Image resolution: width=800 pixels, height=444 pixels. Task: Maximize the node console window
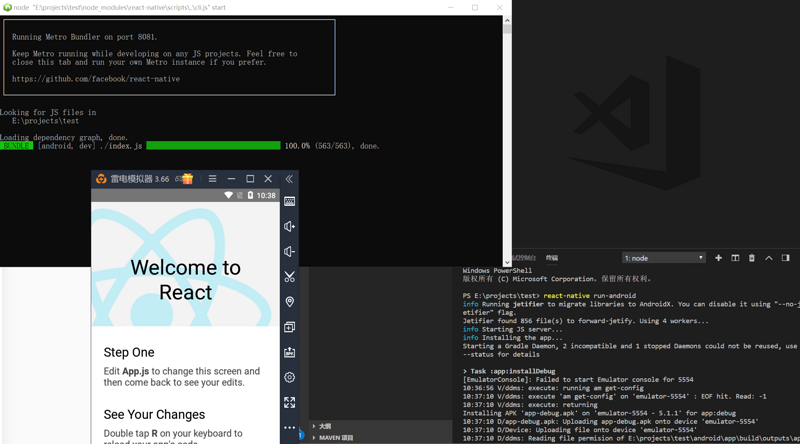(x=475, y=7)
